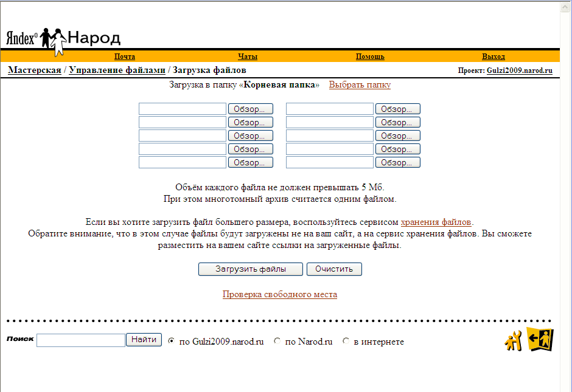The image size is (572, 392).
Task: Click fourth file path field in right column
Action: [x=330, y=149]
